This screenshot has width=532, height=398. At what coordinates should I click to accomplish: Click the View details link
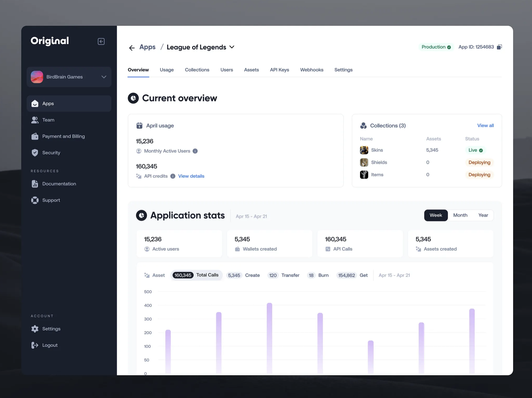click(191, 176)
